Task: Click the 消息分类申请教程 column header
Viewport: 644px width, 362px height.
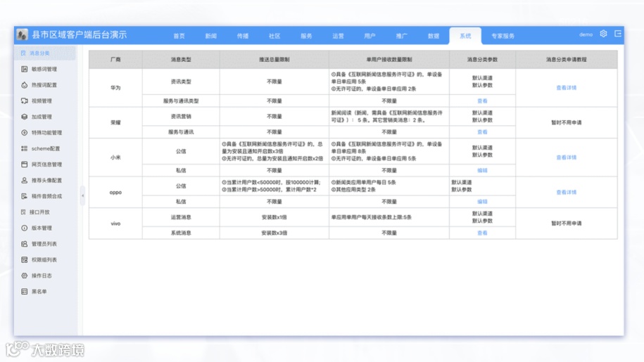Action: click(567, 60)
